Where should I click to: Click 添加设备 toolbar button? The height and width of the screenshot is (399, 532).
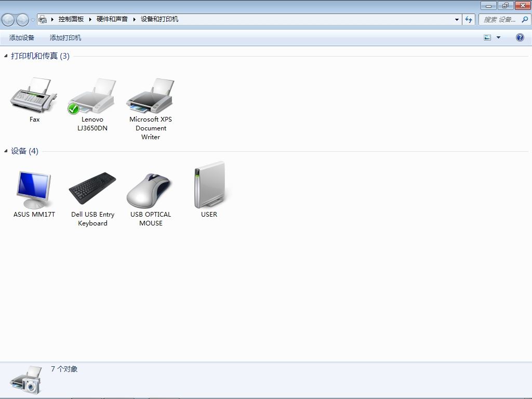[x=22, y=37]
